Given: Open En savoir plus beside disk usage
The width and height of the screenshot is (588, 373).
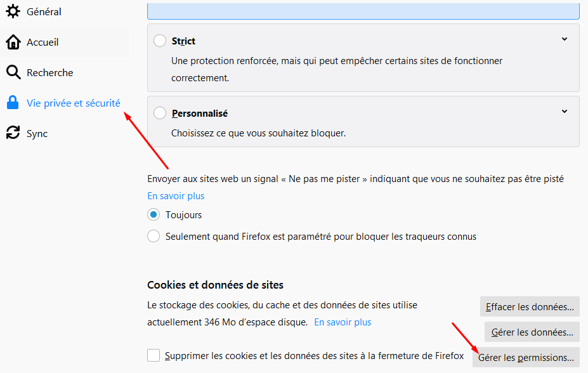Looking at the screenshot, I should tap(343, 322).
